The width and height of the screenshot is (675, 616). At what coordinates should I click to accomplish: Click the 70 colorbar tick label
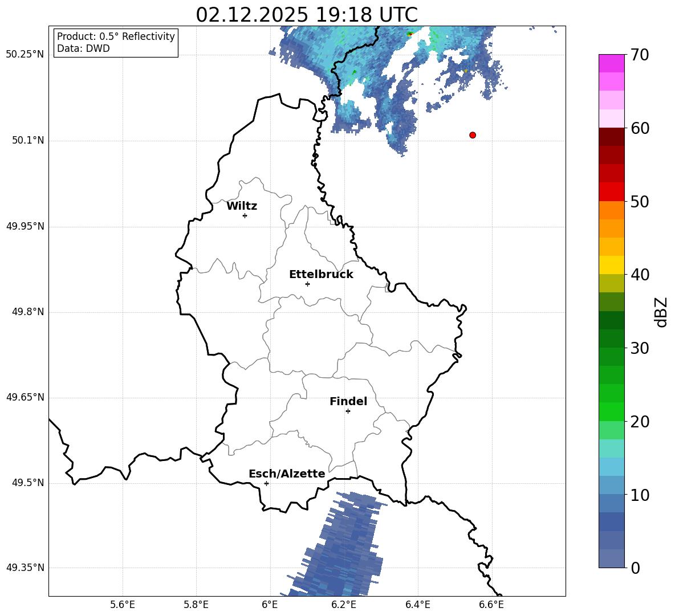[640, 55]
